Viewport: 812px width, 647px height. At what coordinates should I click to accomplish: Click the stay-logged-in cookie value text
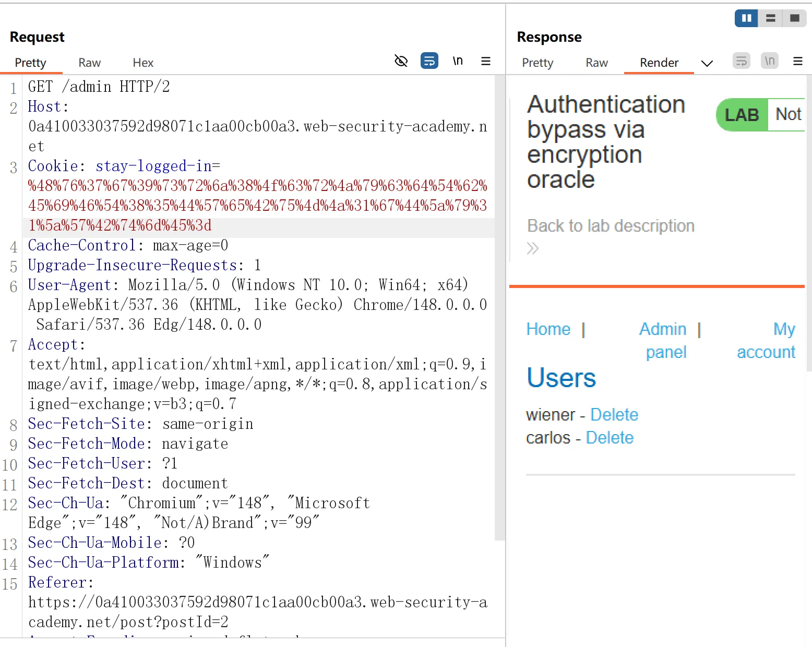click(258, 206)
